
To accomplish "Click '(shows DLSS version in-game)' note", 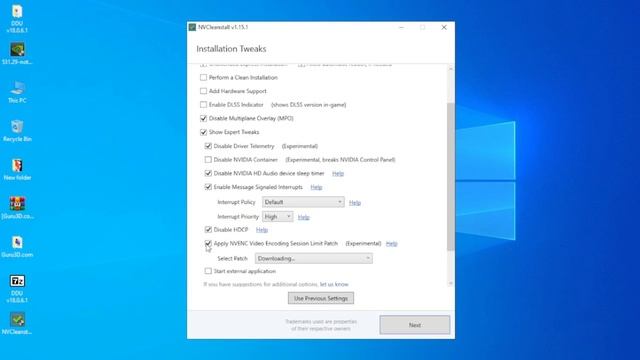I will pyautogui.click(x=309, y=105).
